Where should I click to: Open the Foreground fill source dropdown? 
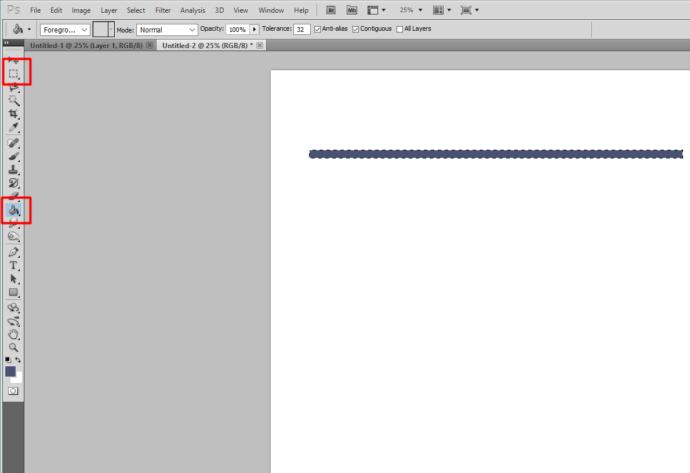coord(65,30)
